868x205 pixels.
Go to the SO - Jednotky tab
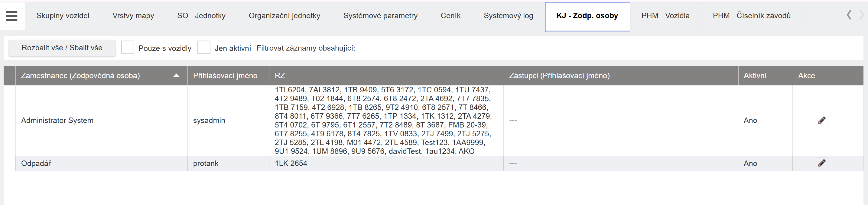pyautogui.click(x=201, y=16)
